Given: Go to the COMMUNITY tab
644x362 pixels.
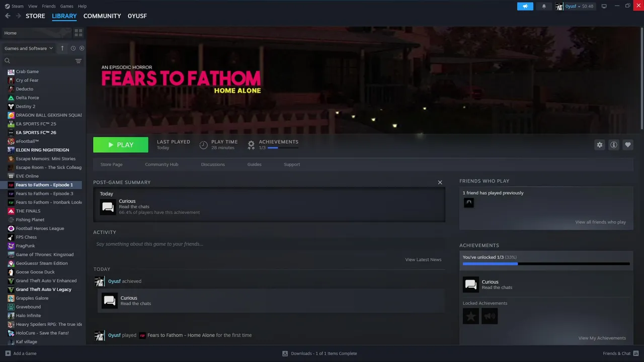Looking at the screenshot, I should click(x=102, y=16).
